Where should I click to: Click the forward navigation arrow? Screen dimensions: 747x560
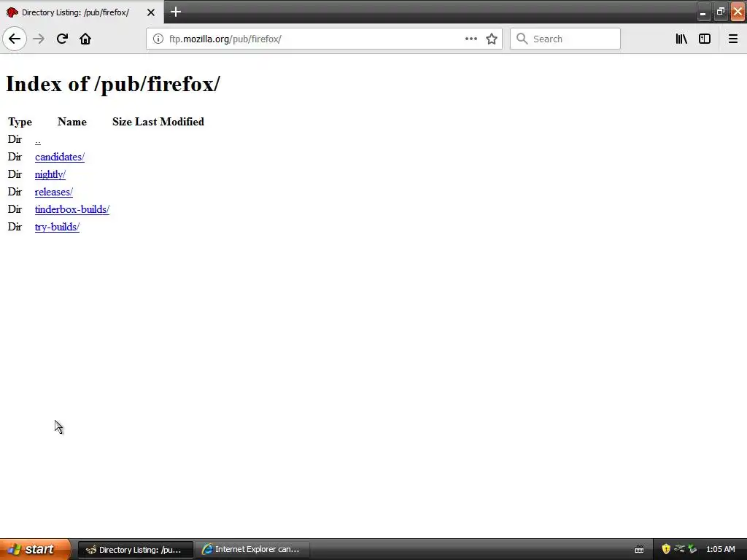tap(39, 39)
